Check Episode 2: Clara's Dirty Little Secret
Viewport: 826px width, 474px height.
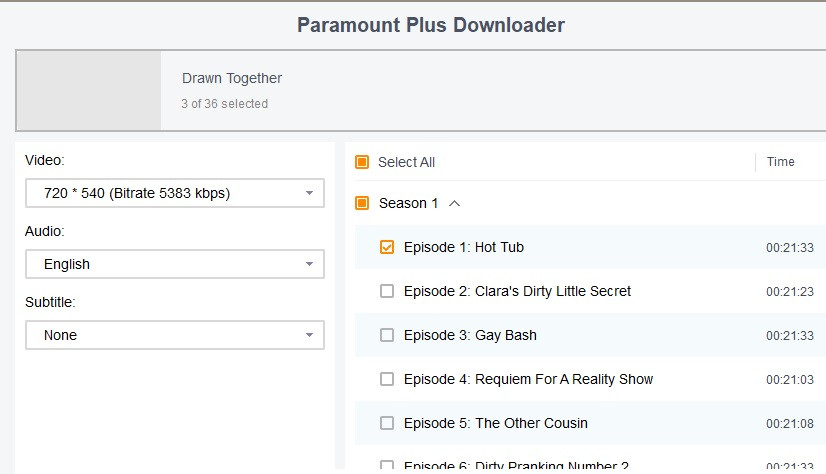387,291
